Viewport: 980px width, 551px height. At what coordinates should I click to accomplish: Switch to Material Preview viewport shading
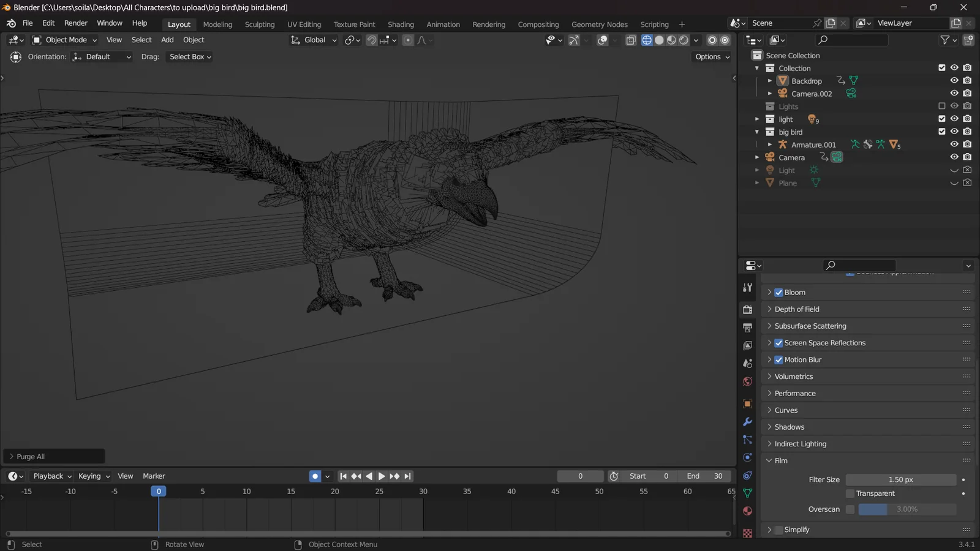tap(671, 40)
